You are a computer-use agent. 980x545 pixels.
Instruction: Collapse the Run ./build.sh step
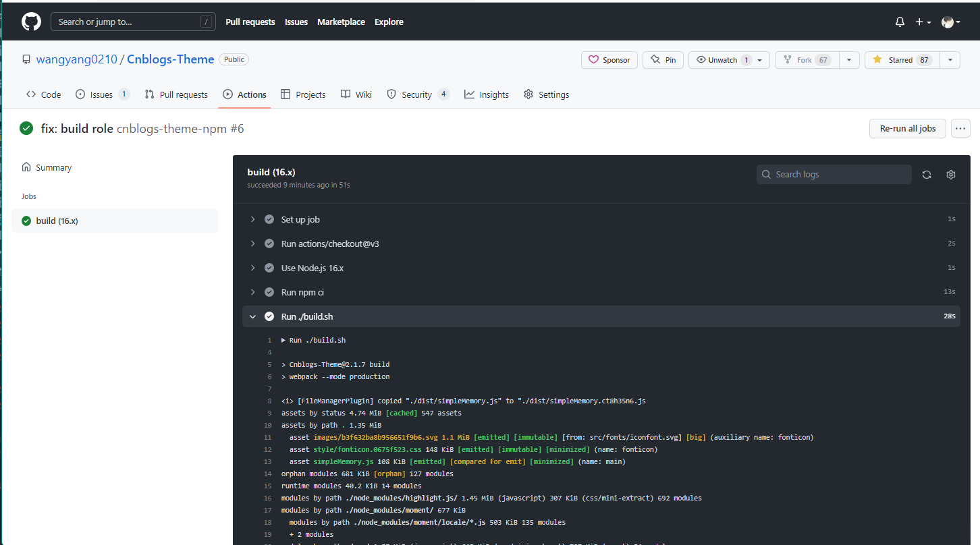[252, 316]
